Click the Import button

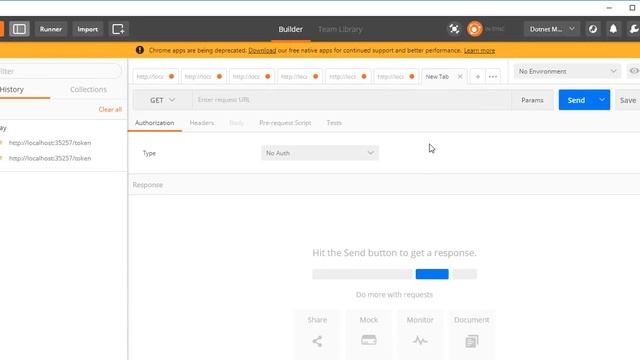click(x=87, y=29)
